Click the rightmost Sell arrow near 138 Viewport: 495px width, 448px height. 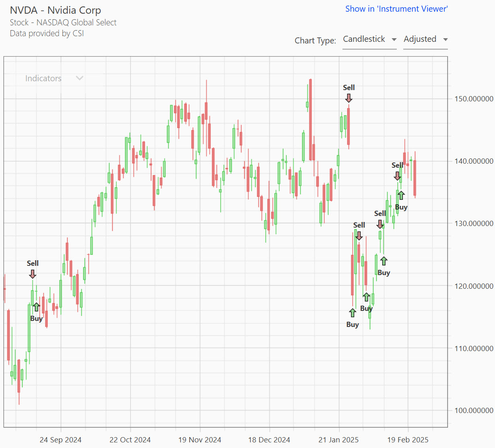(397, 176)
